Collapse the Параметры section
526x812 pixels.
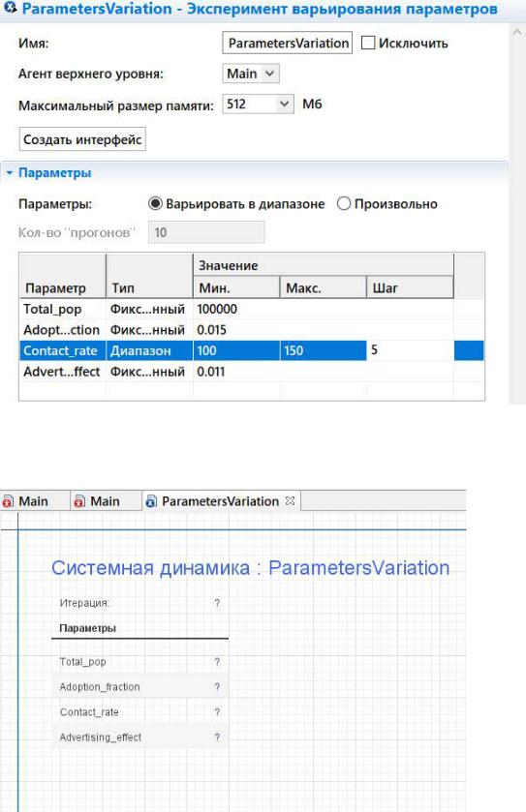click(x=10, y=173)
